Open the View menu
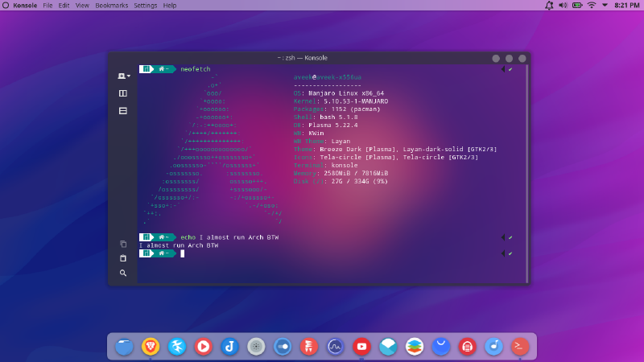This screenshot has height=362, width=644. [83, 6]
